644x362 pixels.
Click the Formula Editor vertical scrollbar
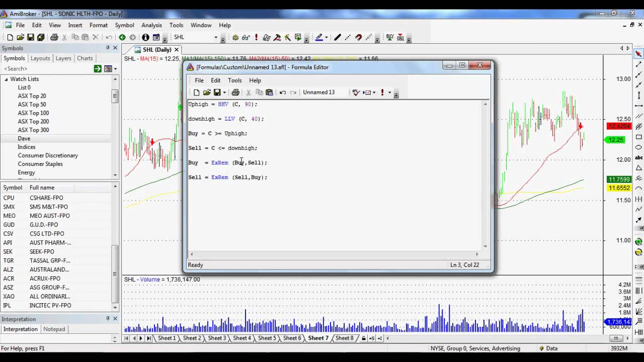pos(486,175)
